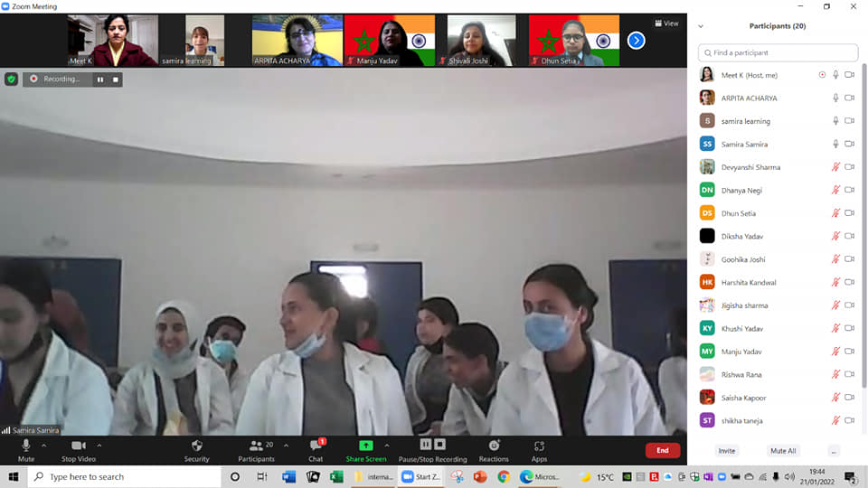The width and height of the screenshot is (868, 488).
Task: Collapse the Participants panel chevron
Action: point(701,26)
